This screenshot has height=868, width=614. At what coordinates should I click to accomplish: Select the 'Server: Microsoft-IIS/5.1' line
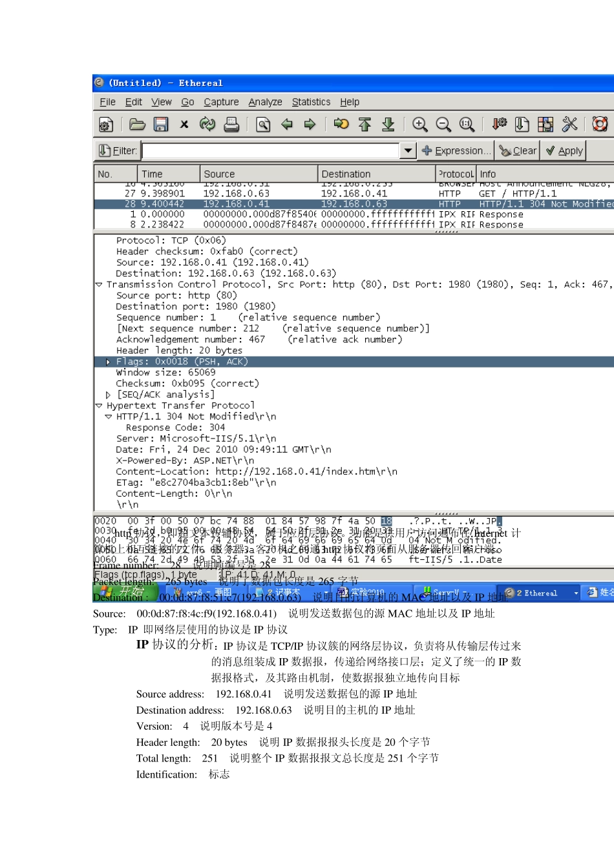pyautogui.click(x=196, y=439)
